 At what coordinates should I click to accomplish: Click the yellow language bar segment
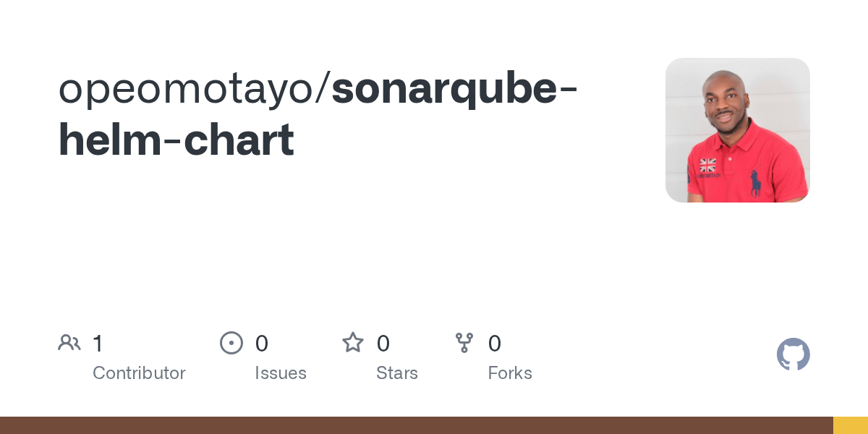coord(851,425)
